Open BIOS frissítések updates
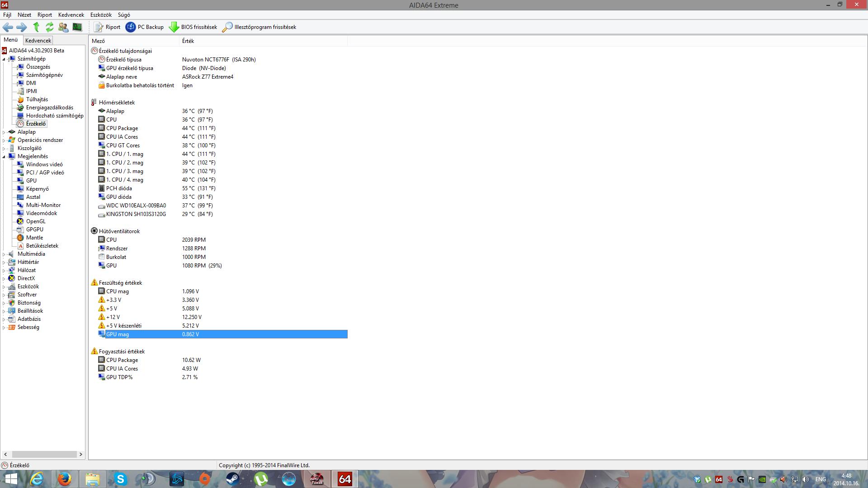The image size is (868, 488). (x=193, y=27)
